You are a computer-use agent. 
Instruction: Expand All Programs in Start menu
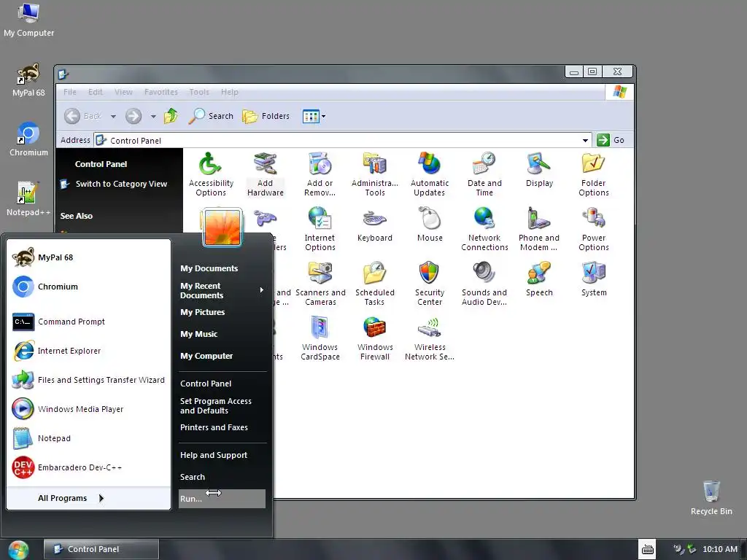pyautogui.click(x=71, y=498)
